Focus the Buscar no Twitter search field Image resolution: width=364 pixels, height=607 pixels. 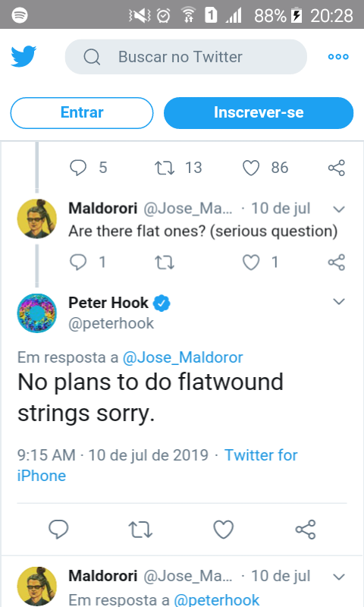186,56
